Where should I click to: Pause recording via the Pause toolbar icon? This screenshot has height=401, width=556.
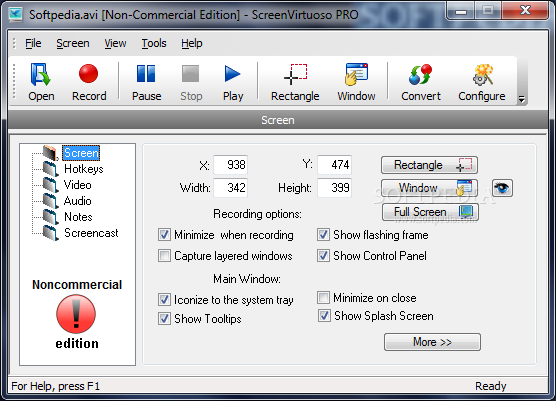tap(146, 82)
